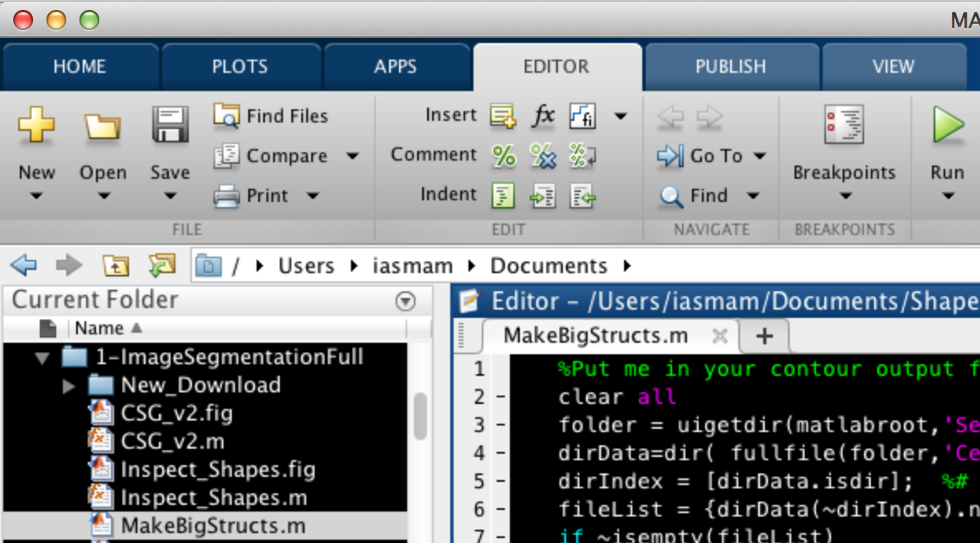Open the dropdown arrow under New
This screenshot has height=543, width=980.
tap(36, 196)
